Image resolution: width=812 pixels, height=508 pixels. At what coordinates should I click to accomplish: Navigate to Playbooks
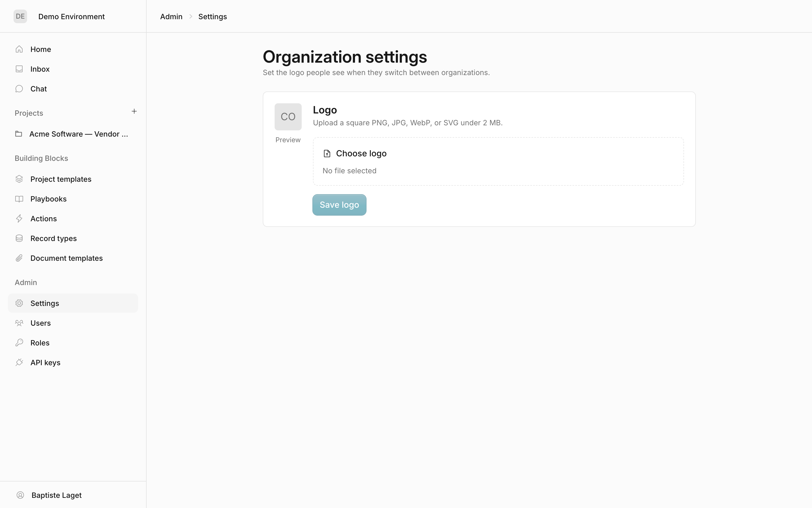coord(73,199)
